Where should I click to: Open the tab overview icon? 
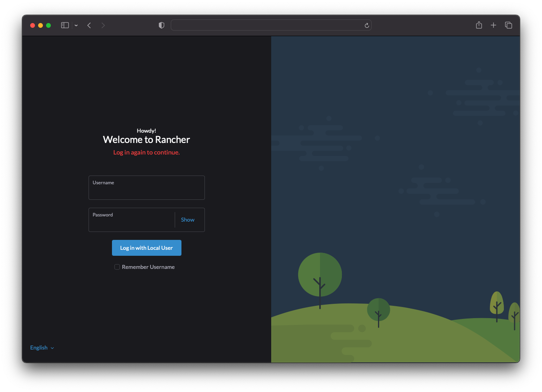(x=508, y=25)
